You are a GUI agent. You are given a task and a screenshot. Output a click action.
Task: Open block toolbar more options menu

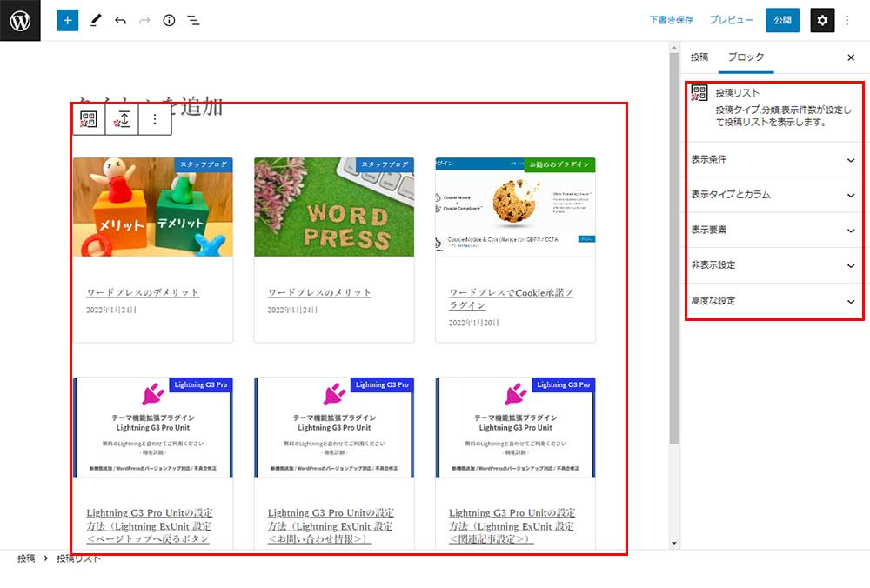pos(155,120)
